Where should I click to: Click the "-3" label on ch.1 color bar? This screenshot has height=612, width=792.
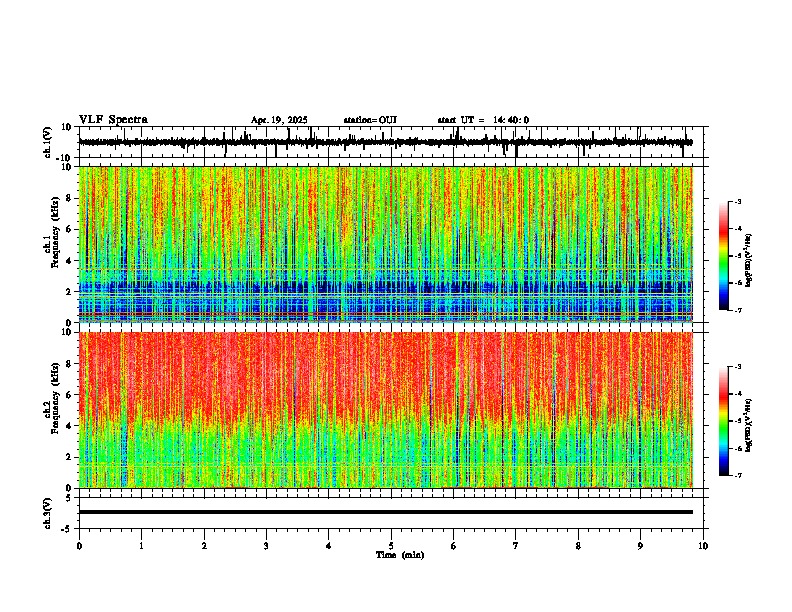(x=738, y=202)
